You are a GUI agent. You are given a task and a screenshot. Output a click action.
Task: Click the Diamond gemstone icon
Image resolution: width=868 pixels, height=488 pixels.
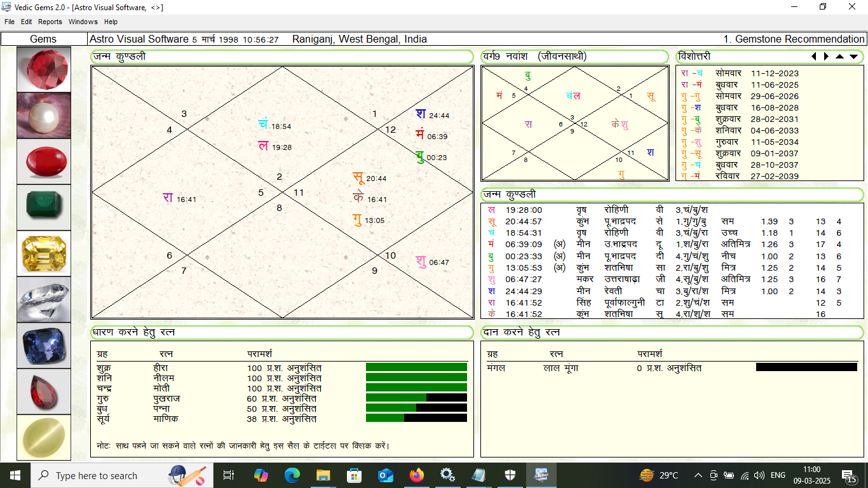[x=44, y=299]
